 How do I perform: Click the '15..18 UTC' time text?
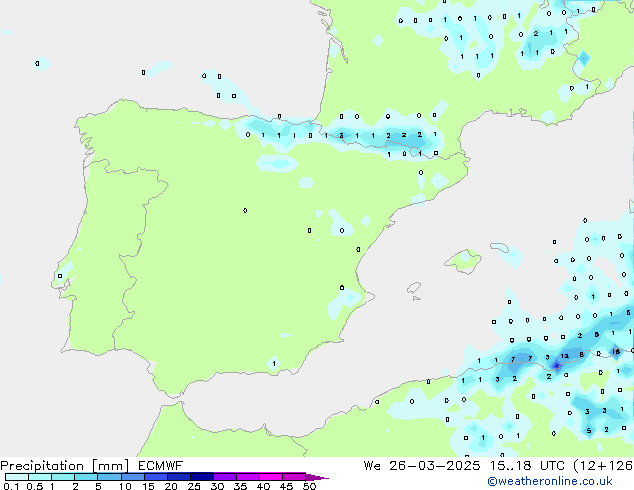pos(527,466)
